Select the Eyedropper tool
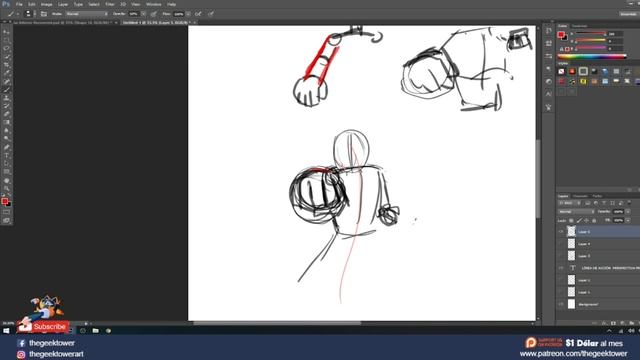The height and width of the screenshot is (360, 640). [6, 73]
